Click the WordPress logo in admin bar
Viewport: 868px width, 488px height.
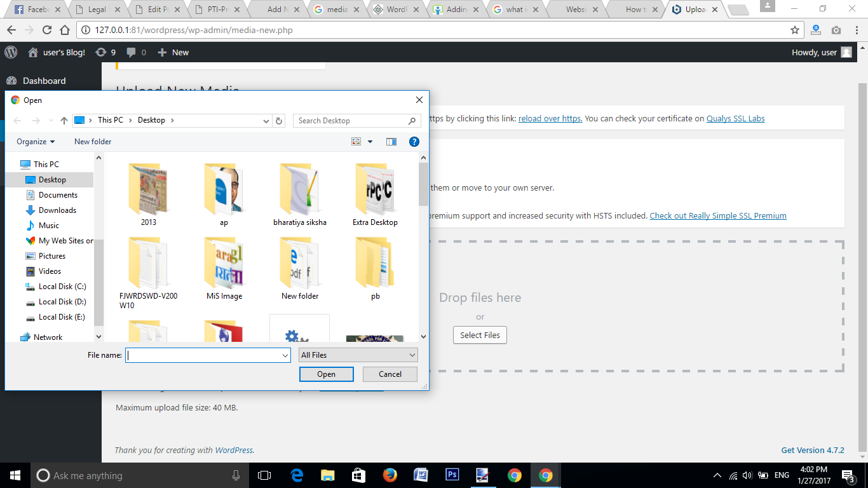coord(11,52)
